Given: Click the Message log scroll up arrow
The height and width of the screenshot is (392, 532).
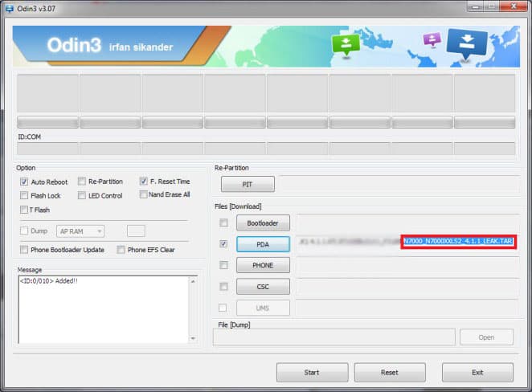Looking at the screenshot, I should coord(193,281).
